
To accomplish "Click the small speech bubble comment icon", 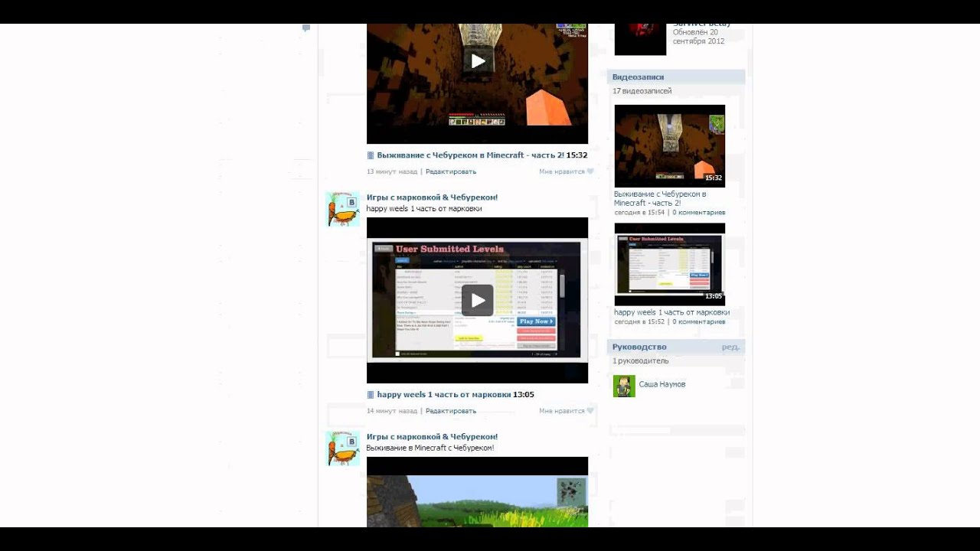I will (306, 28).
